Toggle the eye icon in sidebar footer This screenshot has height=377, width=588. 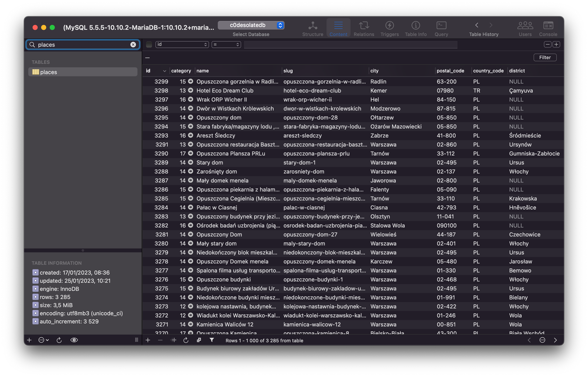point(74,340)
